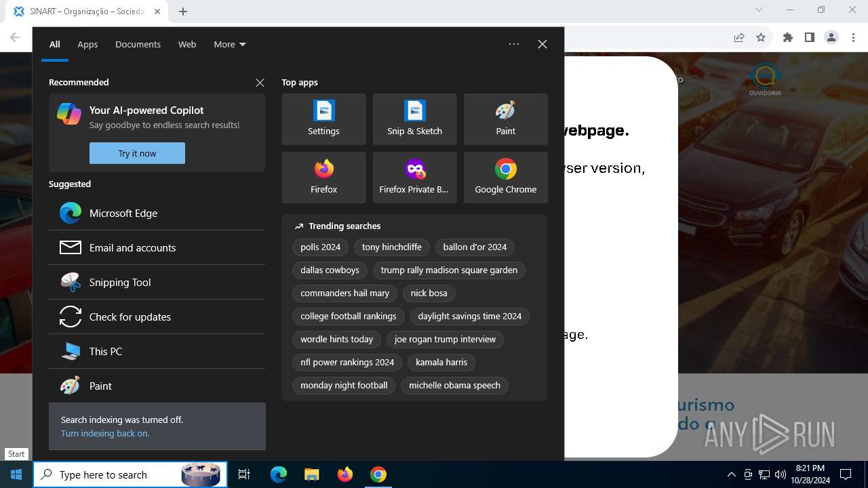Viewport: 868px width, 488px height.
Task: Search trending 'nick bosa'
Action: [x=429, y=293]
